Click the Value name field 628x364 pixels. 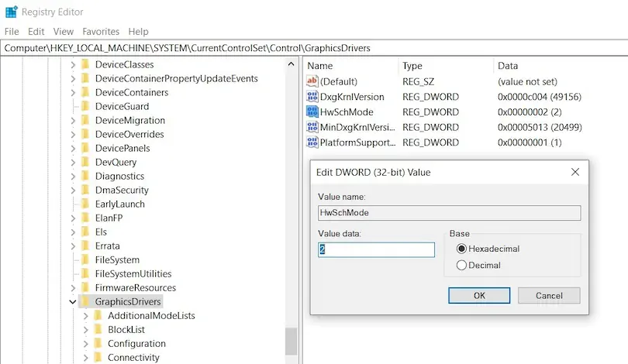click(450, 213)
